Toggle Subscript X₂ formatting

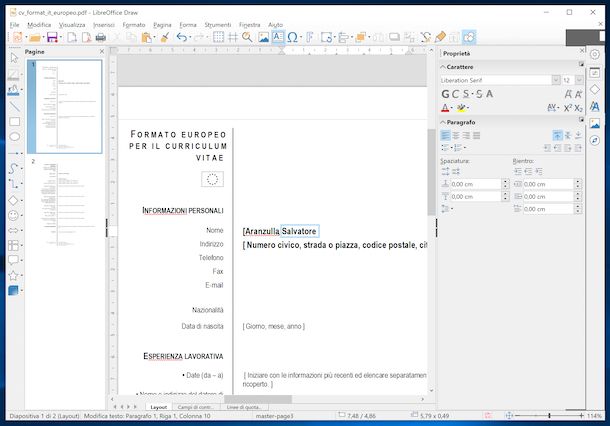pyautogui.click(x=578, y=108)
